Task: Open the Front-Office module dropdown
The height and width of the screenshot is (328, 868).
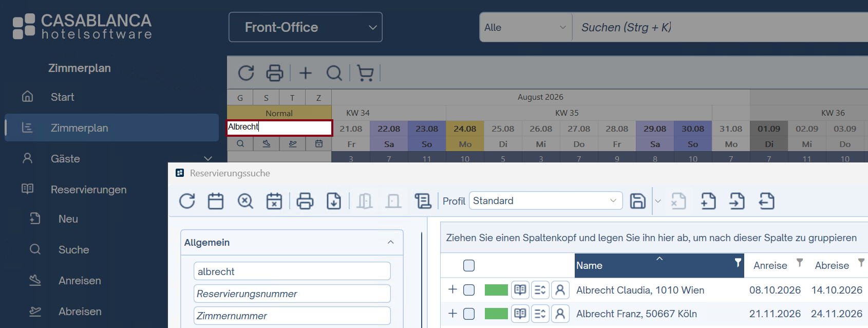Action: coord(306,27)
